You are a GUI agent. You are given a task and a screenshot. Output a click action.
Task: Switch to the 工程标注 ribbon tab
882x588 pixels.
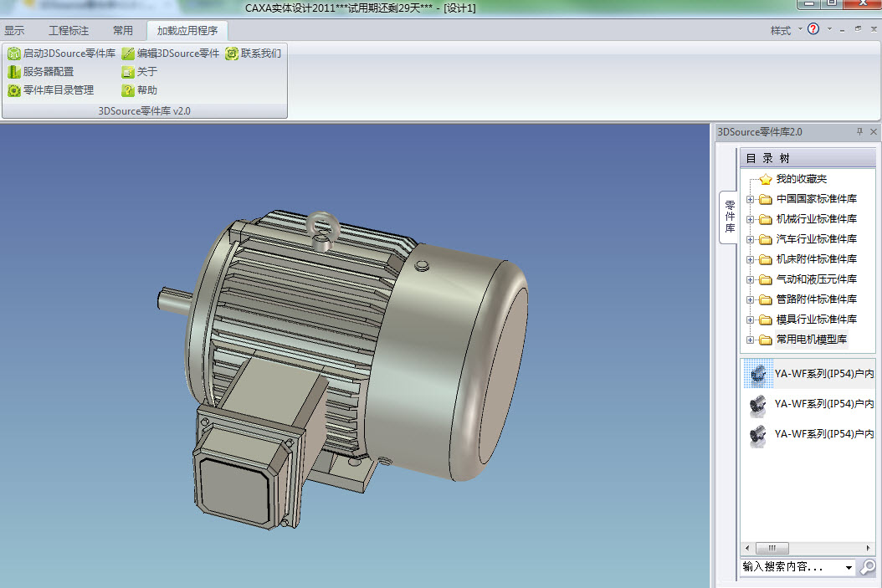(68, 30)
